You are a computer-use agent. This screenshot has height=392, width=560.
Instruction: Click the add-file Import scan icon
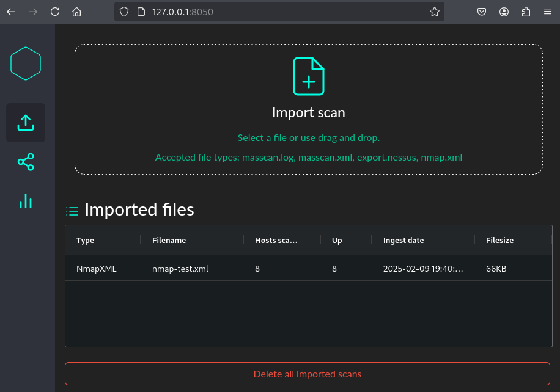[309, 76]
